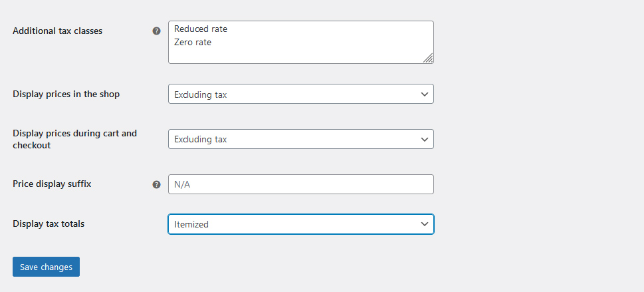644x292 pixels.
Task: Click chevron arrow on cart and checkout dropdown
Action: pyautogui.click(x=425, y=139)
